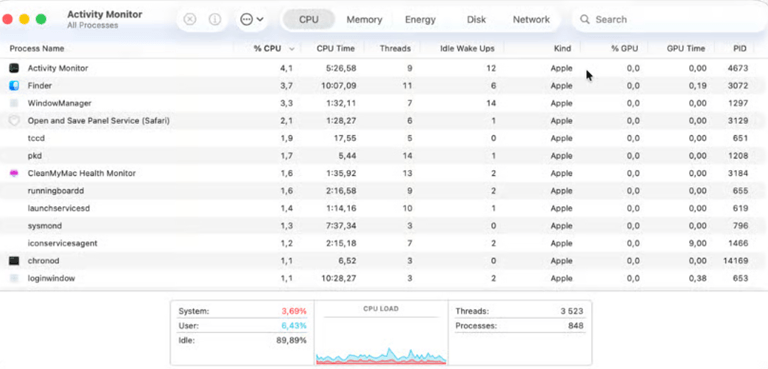
Task: Click the yellow minimize window button
Action: coord(24,19)
